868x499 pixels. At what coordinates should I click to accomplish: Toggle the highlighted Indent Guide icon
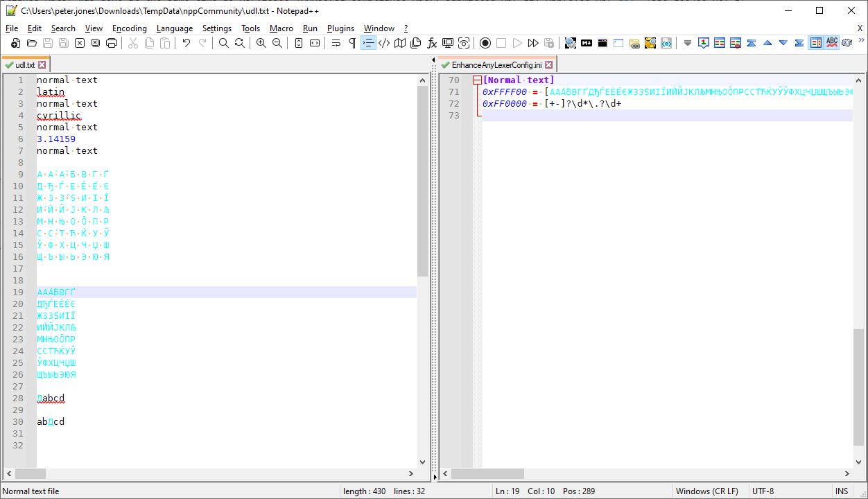[x=368, y=43]
